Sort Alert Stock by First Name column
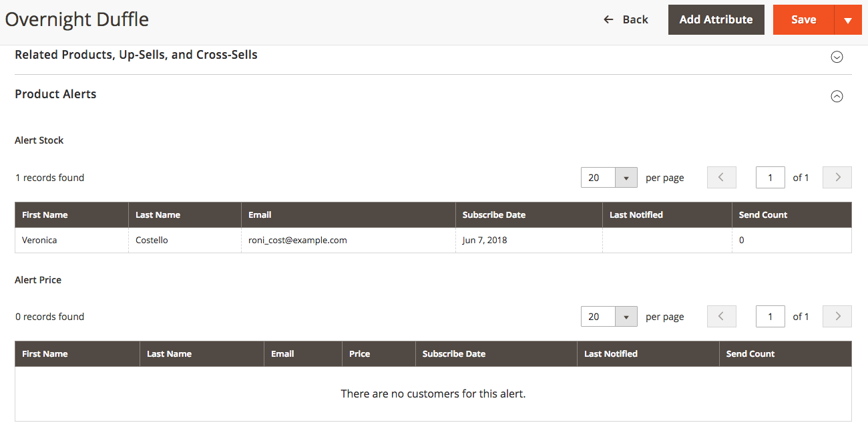 [45, 215]
